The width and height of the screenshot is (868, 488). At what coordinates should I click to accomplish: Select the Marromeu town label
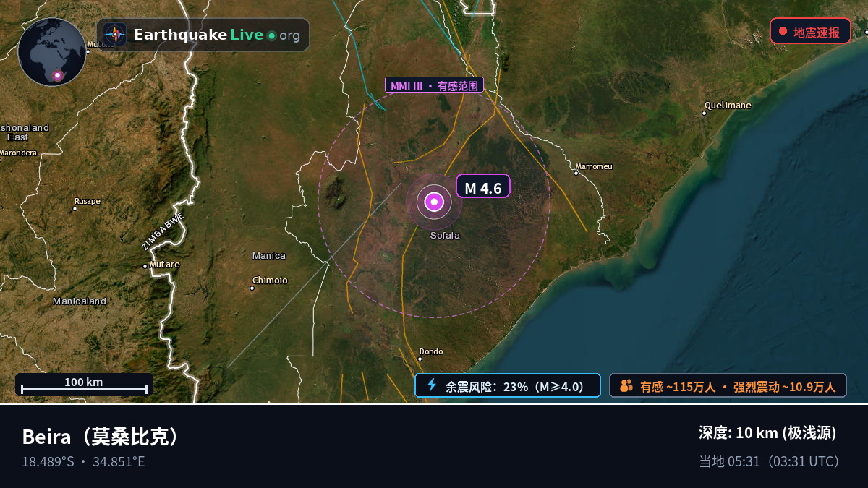coord(595,167)
